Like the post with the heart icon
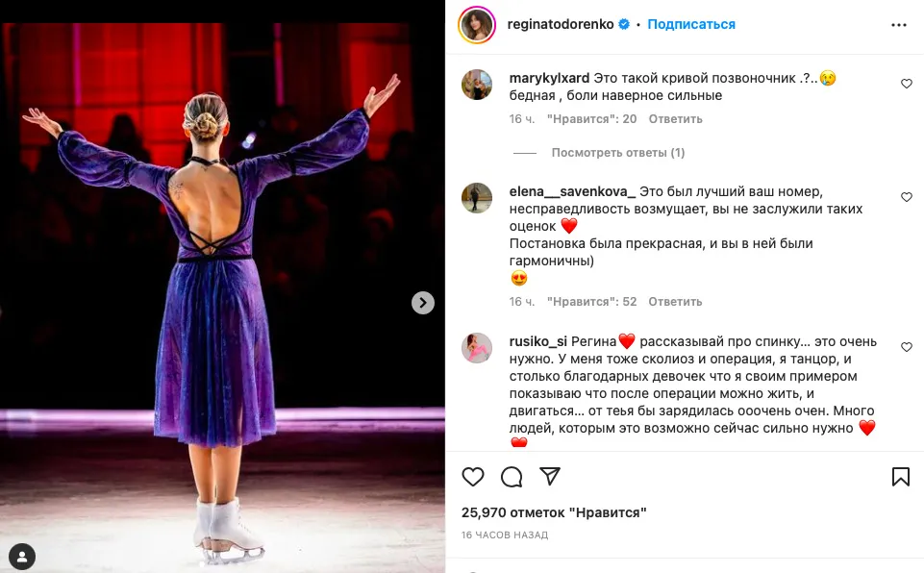Viewport: 924px width, 573px height. point(473,476)
